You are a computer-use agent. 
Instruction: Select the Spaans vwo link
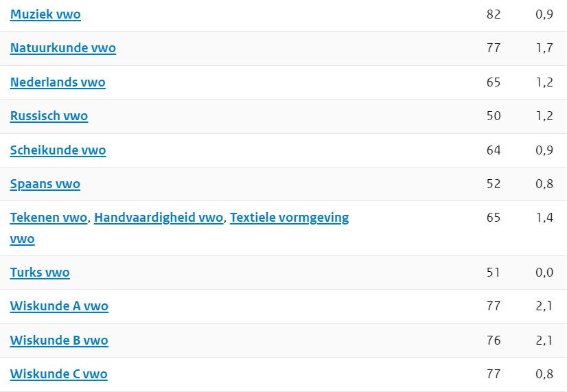click(x=45, y=184)
